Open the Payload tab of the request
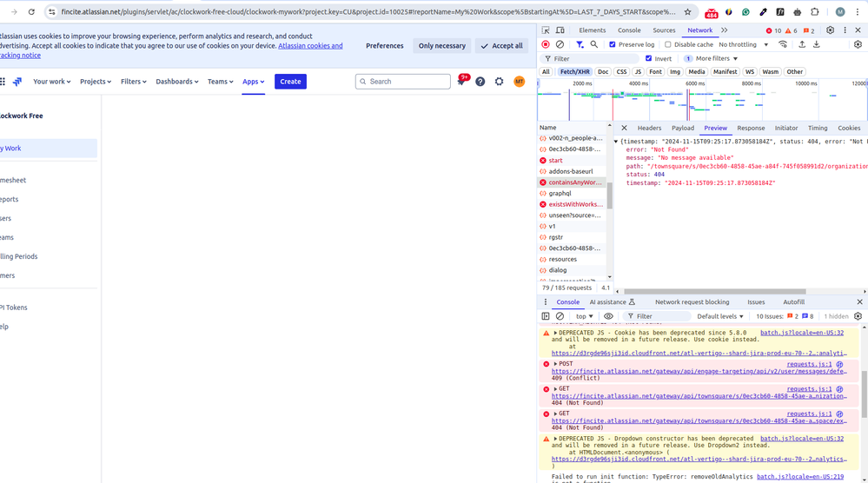Image resolution: width=868 pixels, height=483 pixels. click(x=683, y=128)
